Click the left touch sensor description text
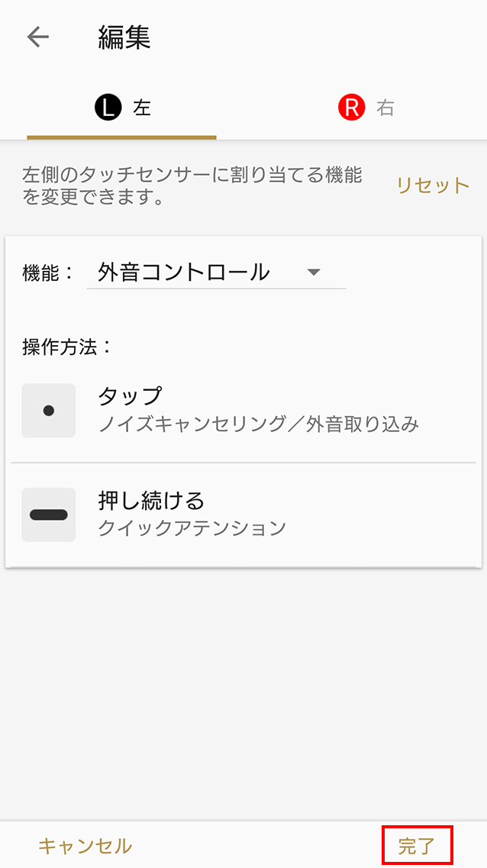The height and width of the screenshot is (868, 487). [192, 186]
